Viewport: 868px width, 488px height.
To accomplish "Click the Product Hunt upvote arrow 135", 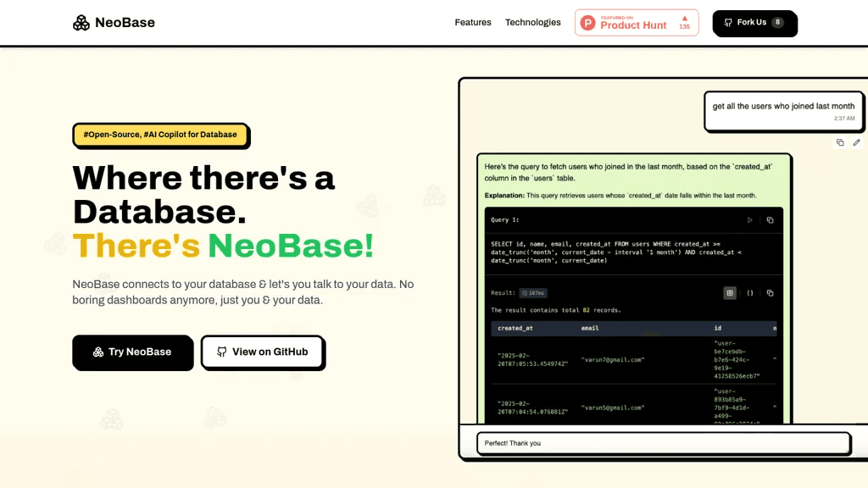I will coord(685,23).
